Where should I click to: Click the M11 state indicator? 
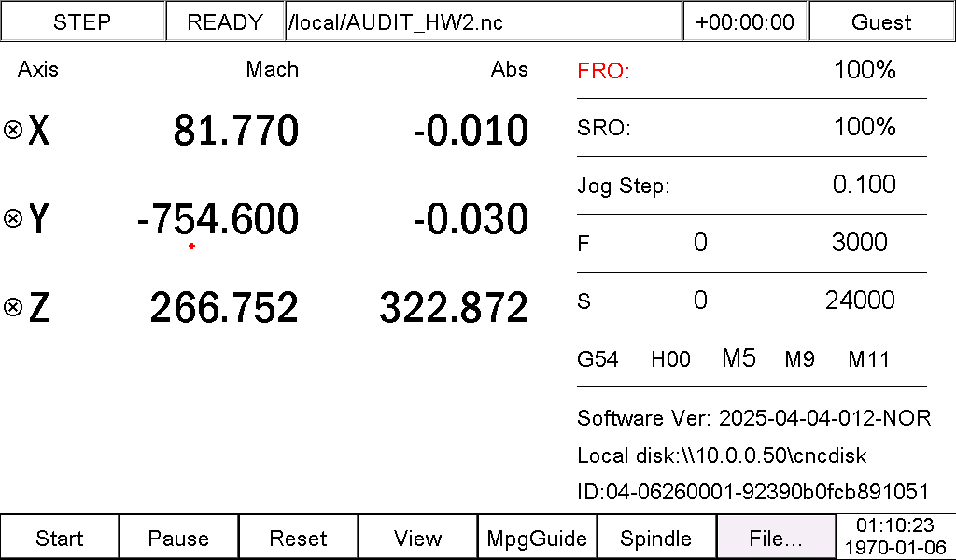click(x=869, y=358)
